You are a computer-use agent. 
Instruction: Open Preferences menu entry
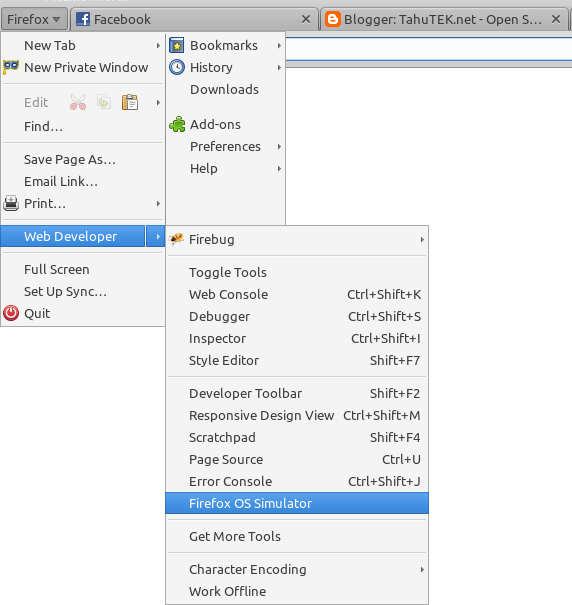point(226,147)
